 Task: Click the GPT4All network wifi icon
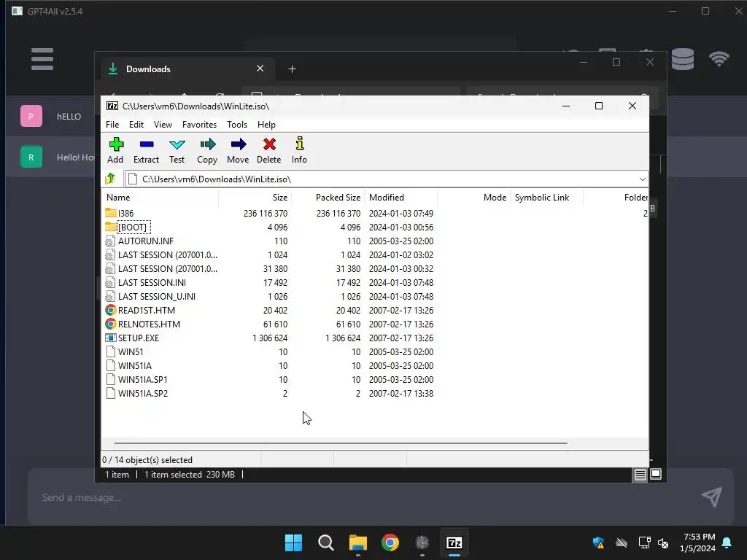pyautogui.click(x=719, y=59)
